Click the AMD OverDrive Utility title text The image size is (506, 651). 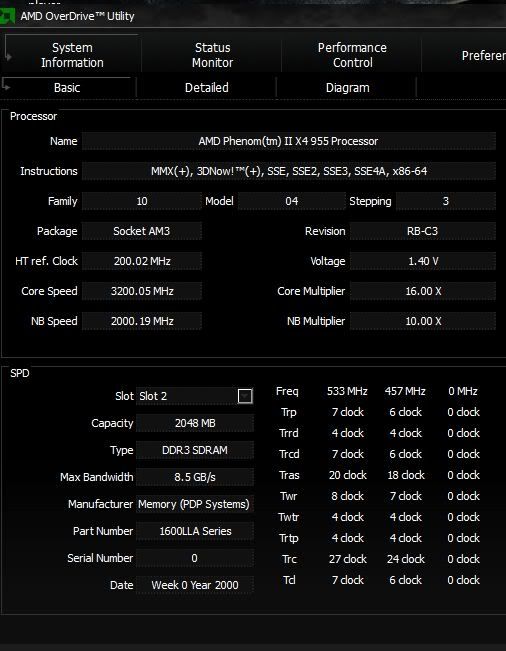(x=77, y=16)
